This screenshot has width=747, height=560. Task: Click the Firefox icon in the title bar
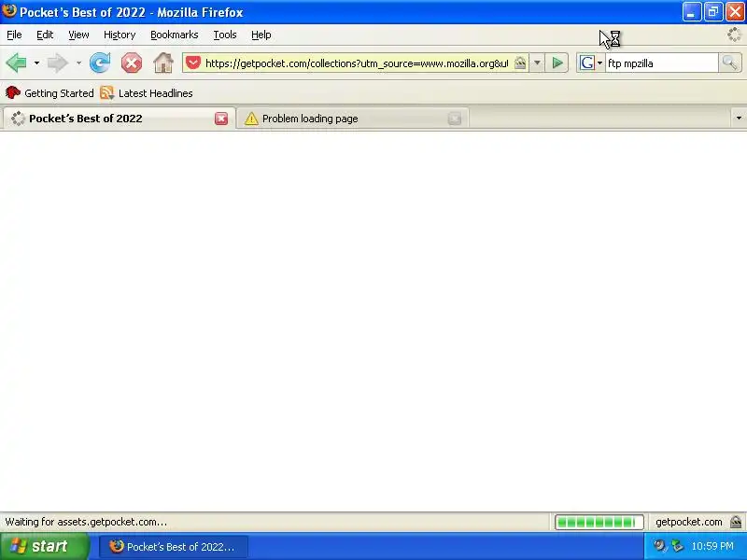(x=9, y=10)
